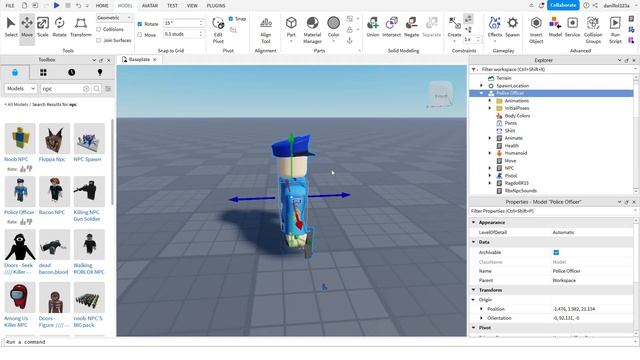Open the Effects gameplay menu
640x360 pixels.
coord(495,27)
